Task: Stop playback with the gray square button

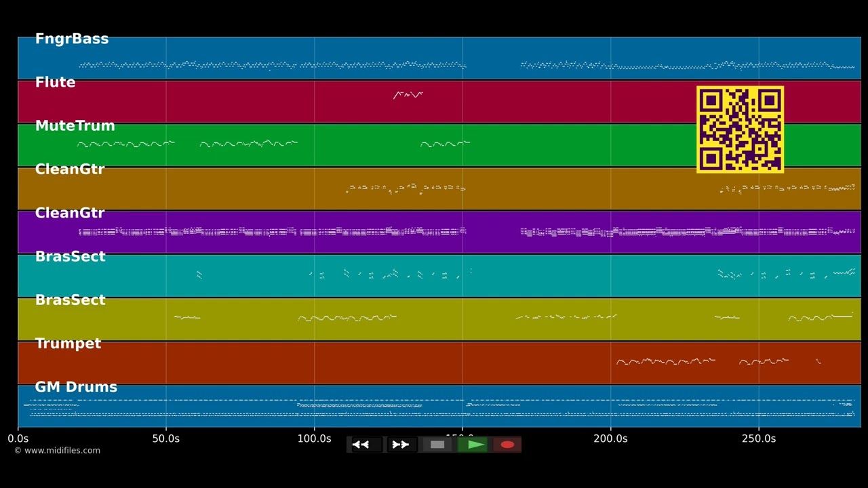Action: click(437, 445)
